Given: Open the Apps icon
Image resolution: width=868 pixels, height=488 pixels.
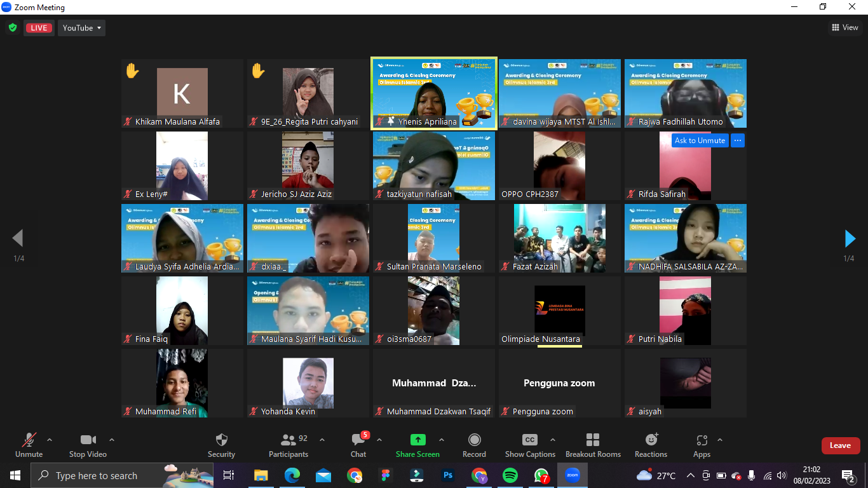Looking at the screenshot, I should click(x=702, y=440).
